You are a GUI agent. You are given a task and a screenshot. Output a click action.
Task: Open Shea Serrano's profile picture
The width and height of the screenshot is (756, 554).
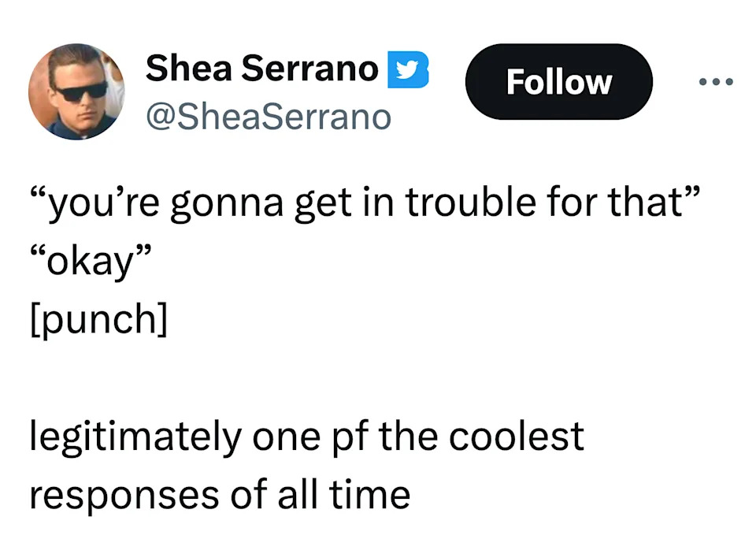pos(76,91)
